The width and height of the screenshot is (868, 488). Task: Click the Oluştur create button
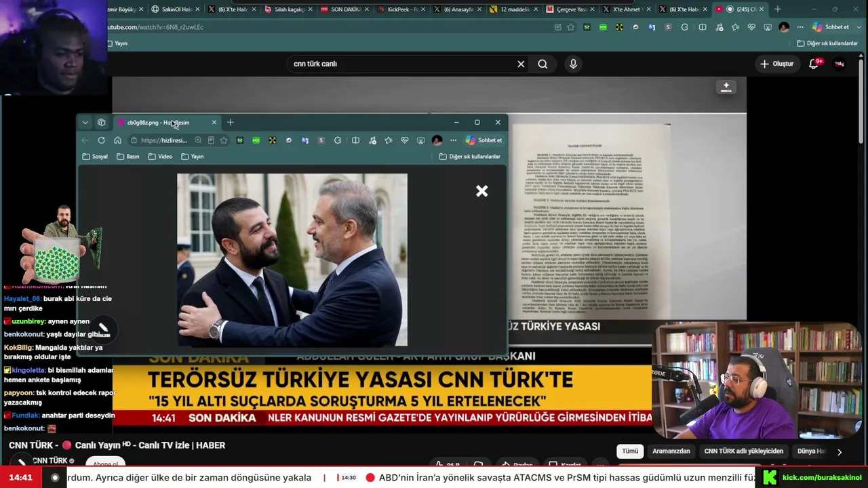coord(776,64)
